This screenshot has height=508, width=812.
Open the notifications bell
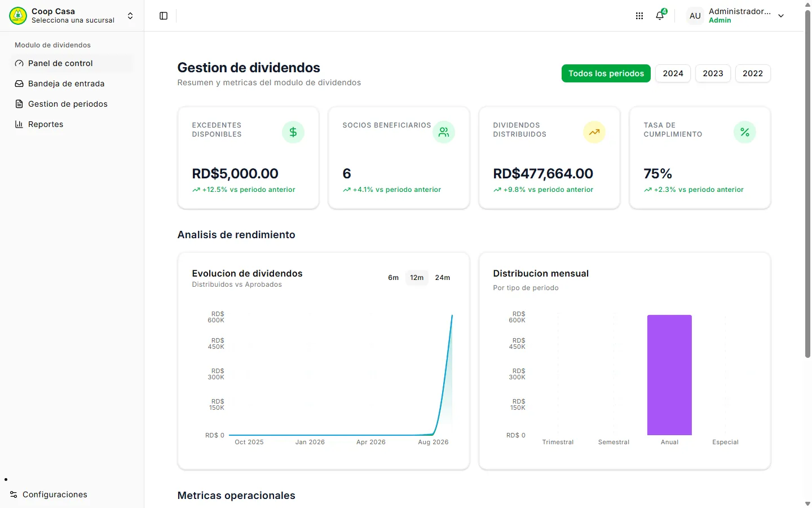tap(660, 16)
